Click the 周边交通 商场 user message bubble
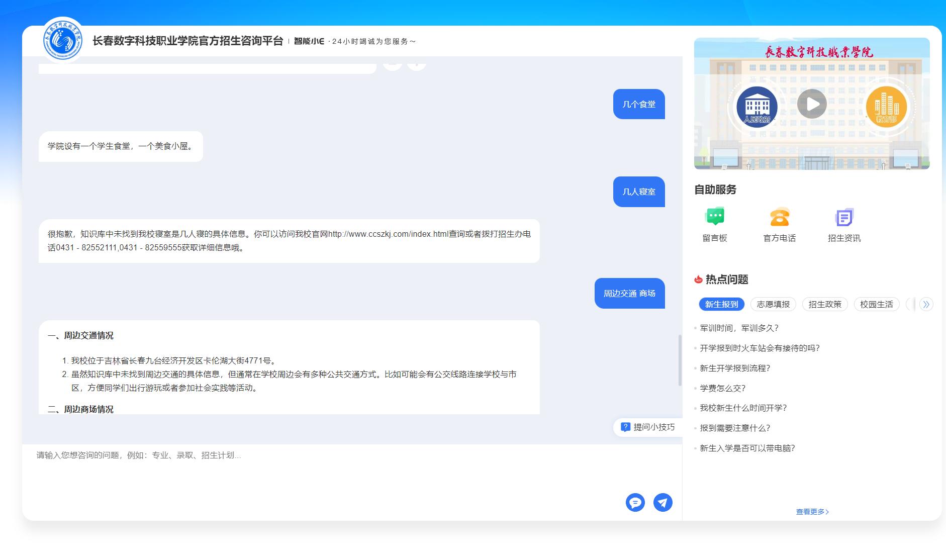This screenshot has width=946, height=560. pos(629,293)
